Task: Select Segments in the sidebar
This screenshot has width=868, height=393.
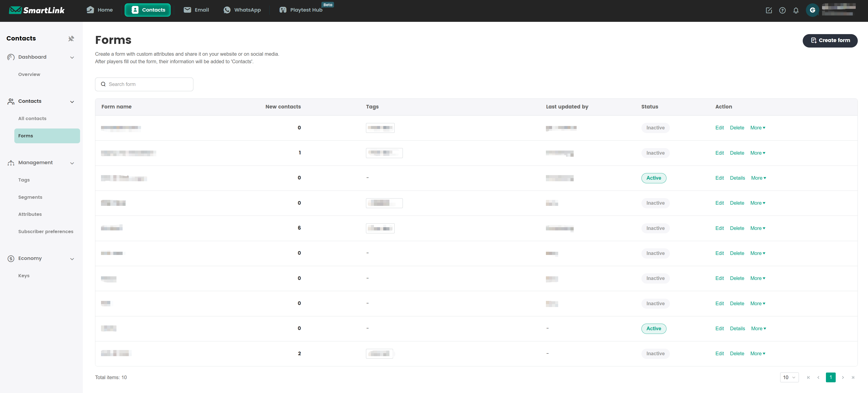Action: pos(30,197)
